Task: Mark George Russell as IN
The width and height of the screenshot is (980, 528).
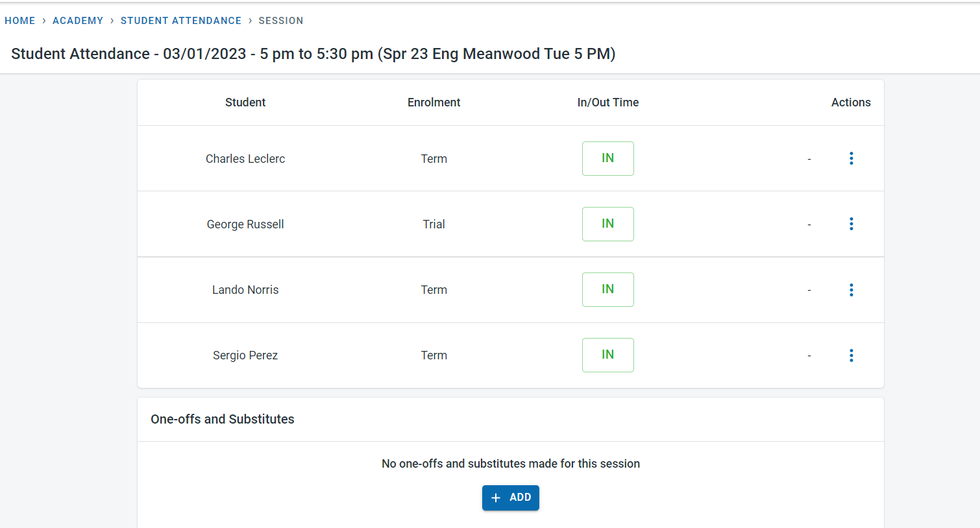Action: tap(607, 224)
